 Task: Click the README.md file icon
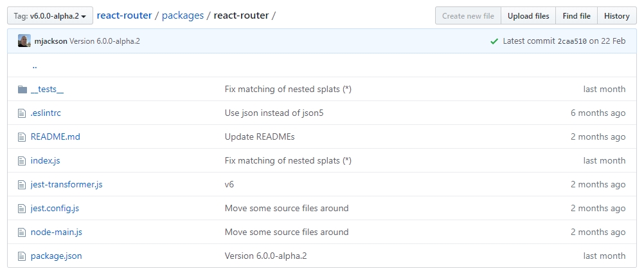click(22, 137)
